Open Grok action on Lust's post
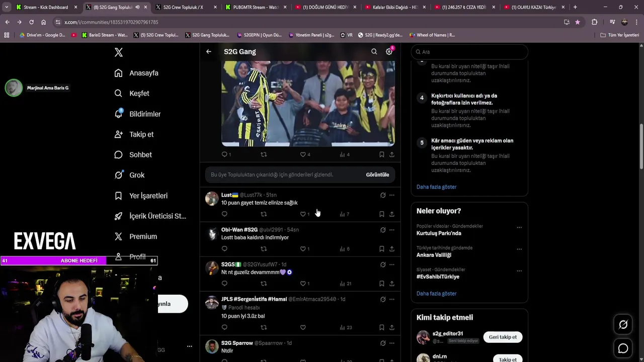This screenshot has width=644, height=362. tap(383, 195)
